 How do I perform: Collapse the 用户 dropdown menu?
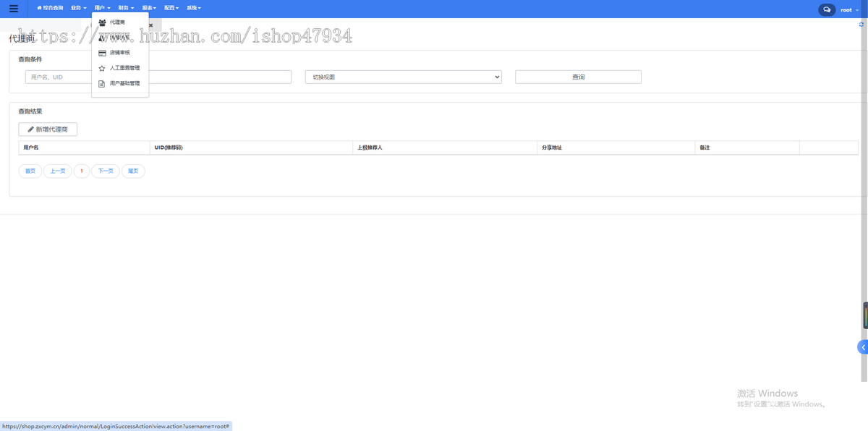tap(102, 8)
